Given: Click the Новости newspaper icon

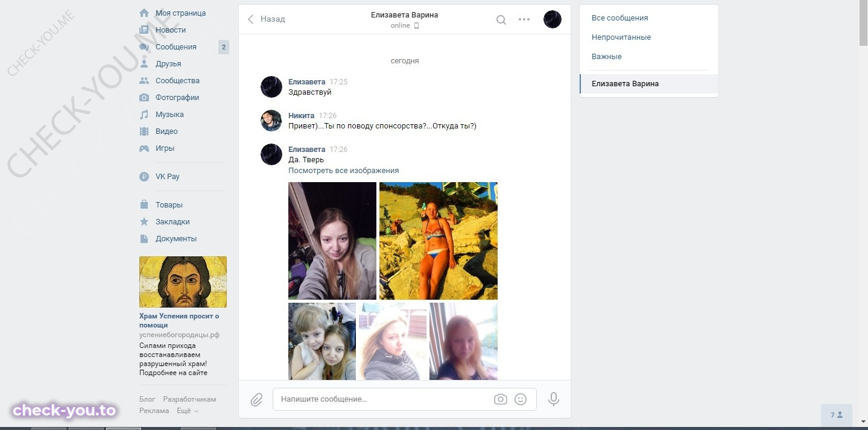Looking at the screenshot, I should click(144, 30).
